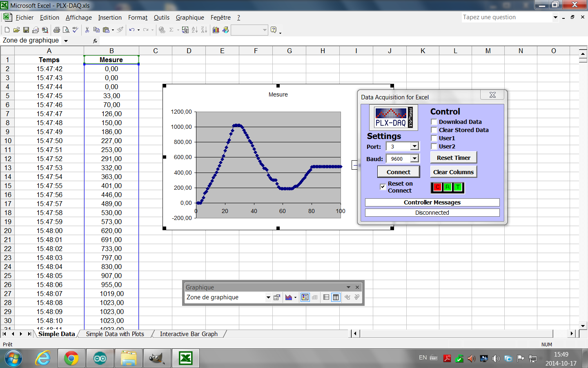The width and height of the screenshot is (588, 368).
Task: Open the Edition menu
Action: pyautogui.click(x=49, y=18)
